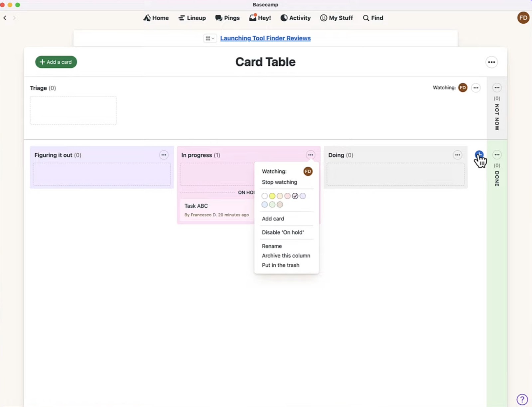532x407 pixels.
Task: Open the Not Now column ellipsis menu
Action: click(x=497, y=88)
